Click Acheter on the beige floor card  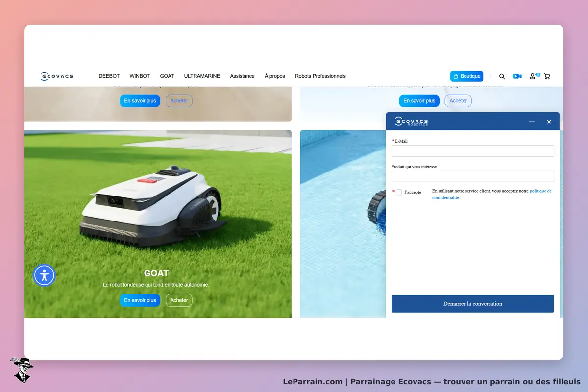(x=179, y=101)
